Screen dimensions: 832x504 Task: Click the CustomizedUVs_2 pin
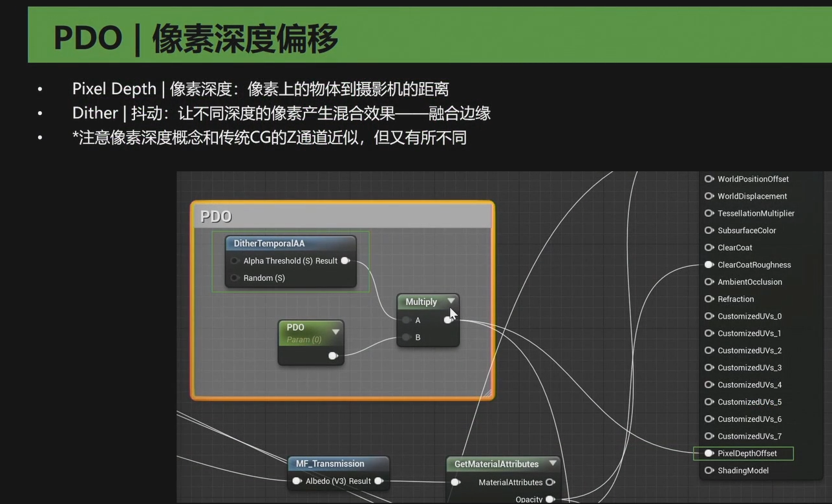click(709, 350)
